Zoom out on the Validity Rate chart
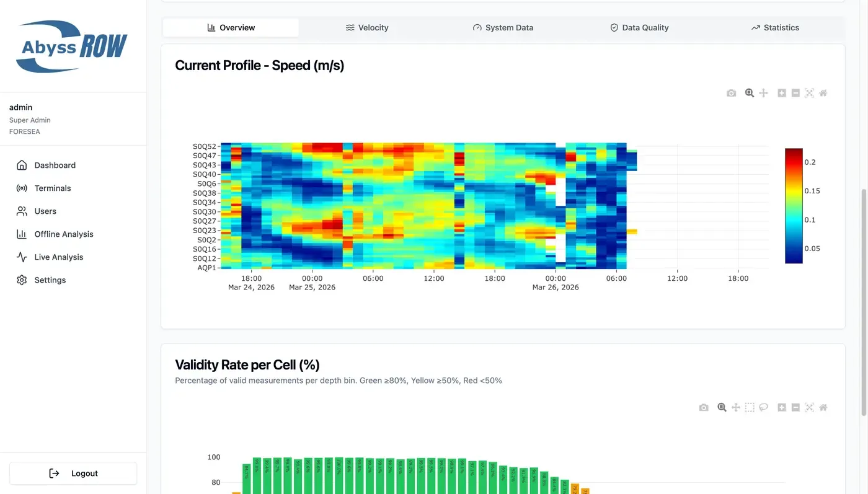Screen dimensions: 868x494 [x=795, y=407]
